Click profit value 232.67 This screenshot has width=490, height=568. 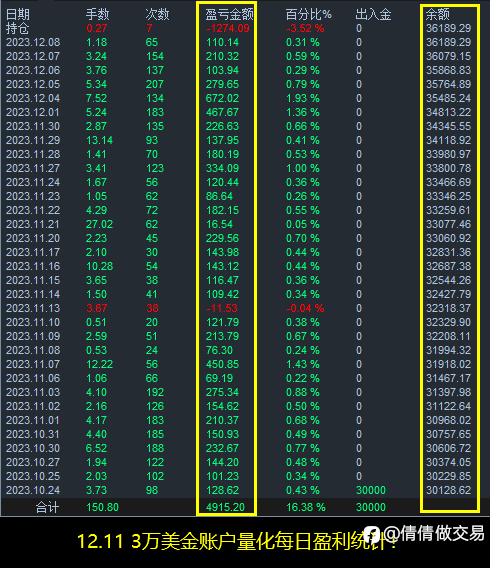pos(222,448)
